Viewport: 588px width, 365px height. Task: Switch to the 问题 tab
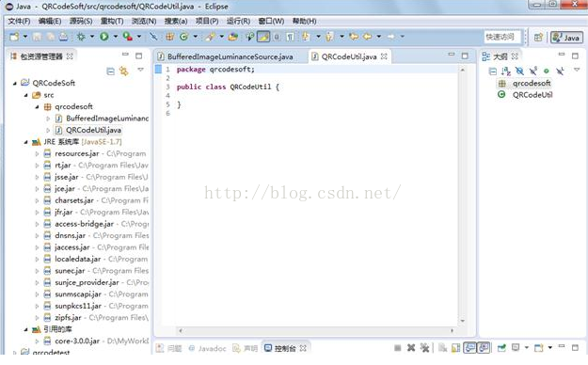[169, 348]
